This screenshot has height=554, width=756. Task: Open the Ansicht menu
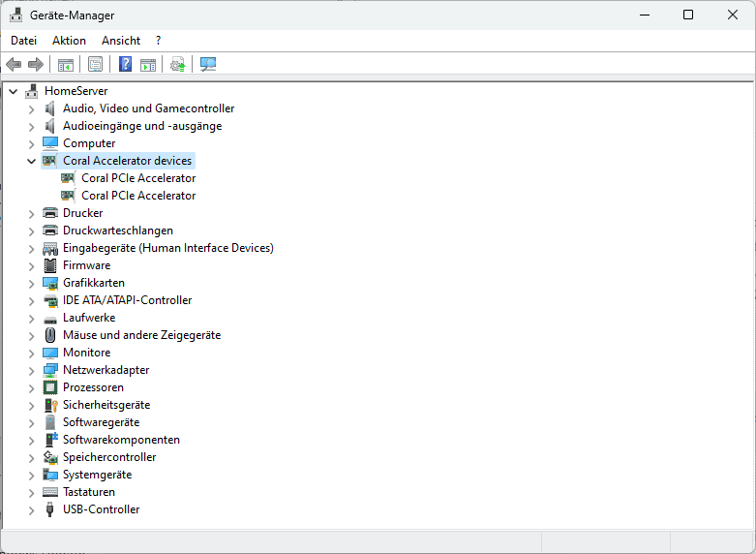click(x=121, y=41)
